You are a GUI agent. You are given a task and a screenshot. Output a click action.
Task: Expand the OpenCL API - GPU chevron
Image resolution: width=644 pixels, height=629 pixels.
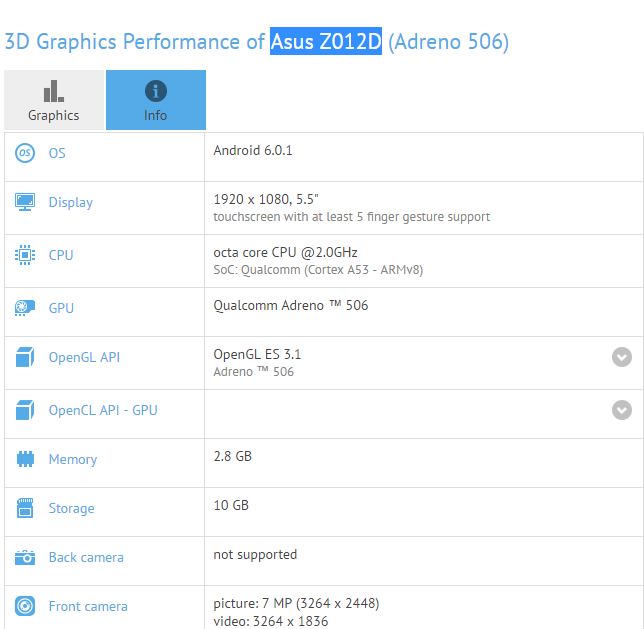(x=622, y=410)
